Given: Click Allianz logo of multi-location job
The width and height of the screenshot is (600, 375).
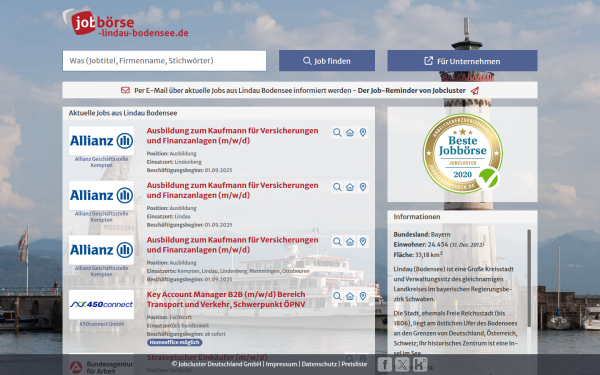Looking at the screenshot, I should (101, 250).
